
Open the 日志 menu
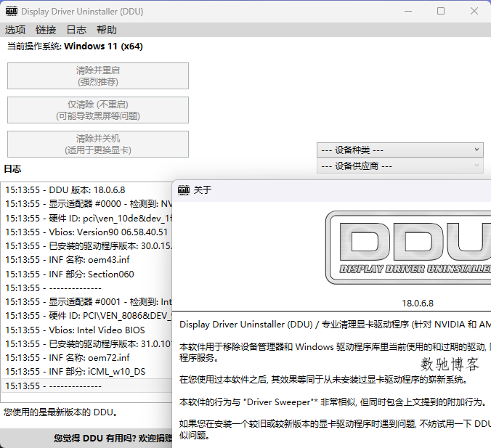click(x=76, y=30)
